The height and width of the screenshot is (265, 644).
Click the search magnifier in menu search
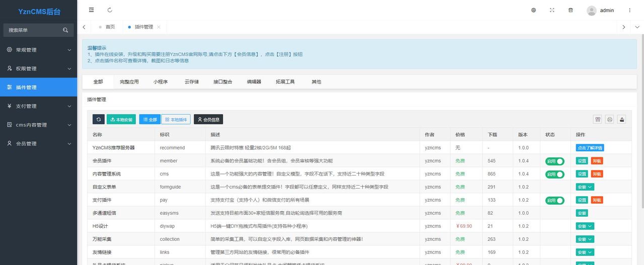coord(65,30)
